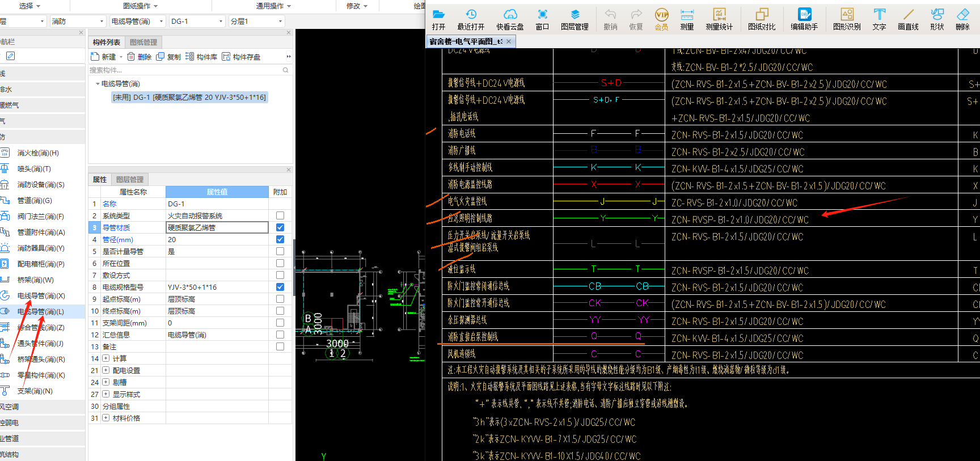980x461 pixels.
Task: Toggle 是否计量导管 additional checkbox
Action: point(280,251)
